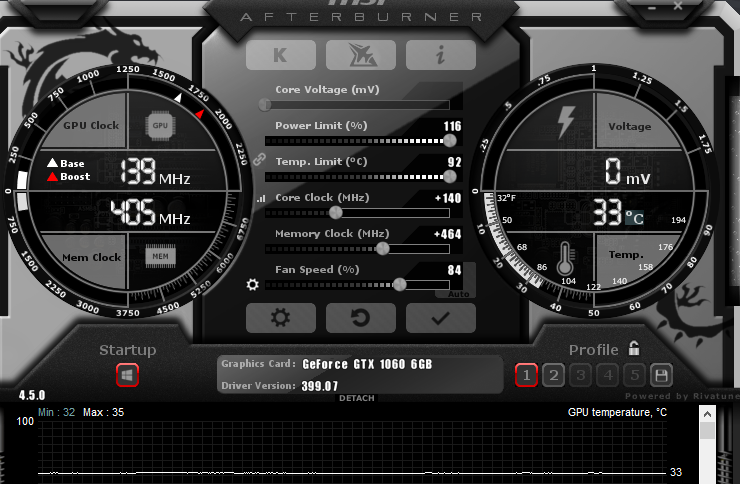Select profile slot 5
This screenshot has height=484, width=740.
pos(635,376)
